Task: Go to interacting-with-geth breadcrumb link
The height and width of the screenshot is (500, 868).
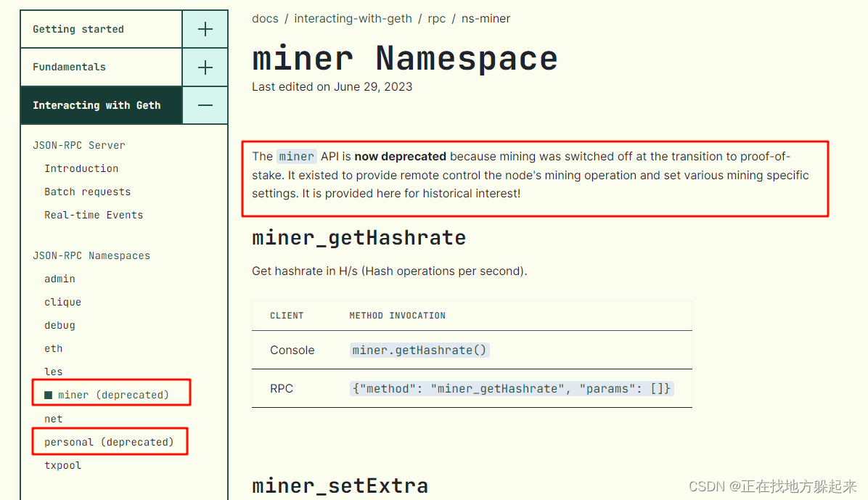Action: pos(353,19)
